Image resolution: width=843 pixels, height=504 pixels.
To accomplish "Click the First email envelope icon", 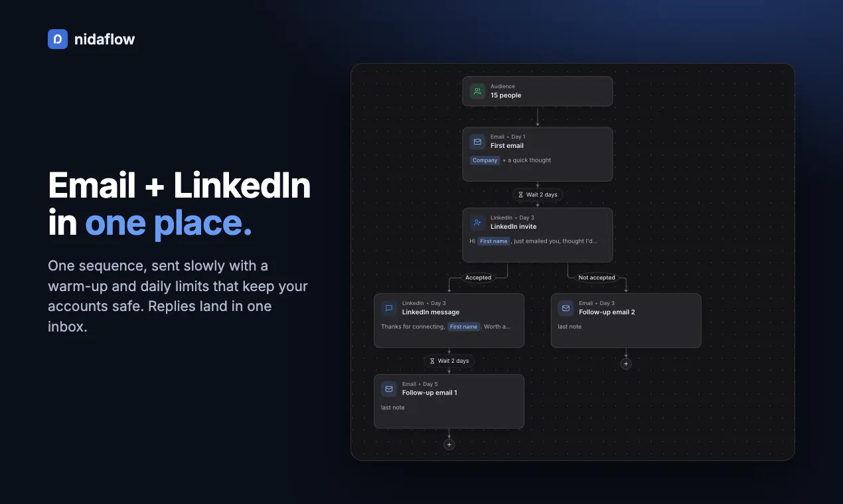I will [477, 142].
